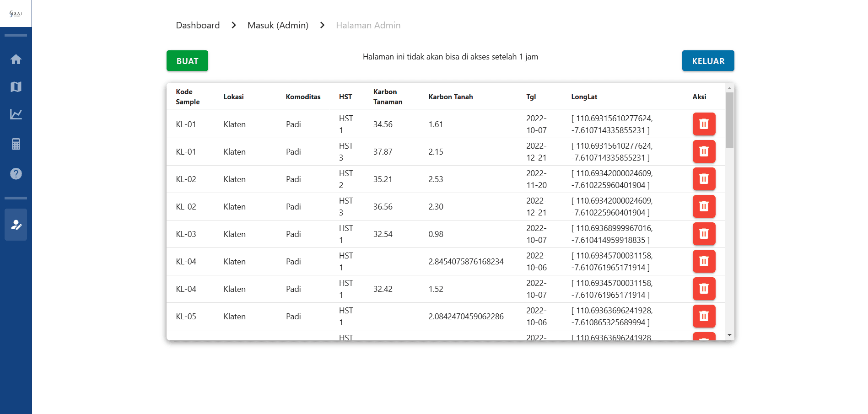Image resolution: width=868 pixels, height=414 pixels.
Task: Log out using the KELUAR button
Action: click(708, 61)
